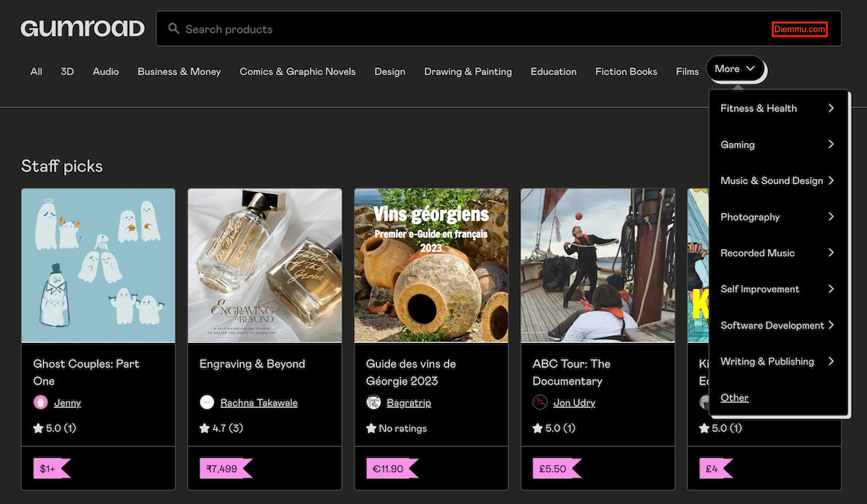Open Bagratrip's profile link
Screen dimensions: 867x504
409,402
